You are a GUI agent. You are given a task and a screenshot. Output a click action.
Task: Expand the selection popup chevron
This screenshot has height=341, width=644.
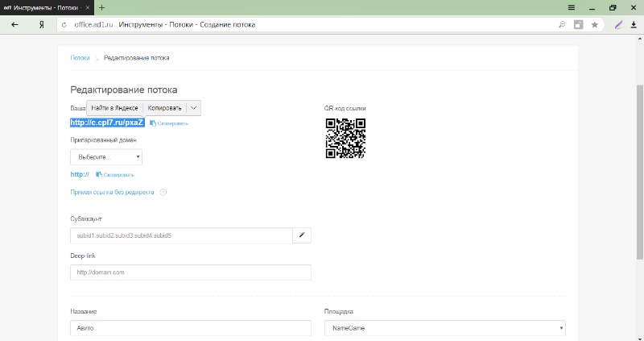click(194, 108)
